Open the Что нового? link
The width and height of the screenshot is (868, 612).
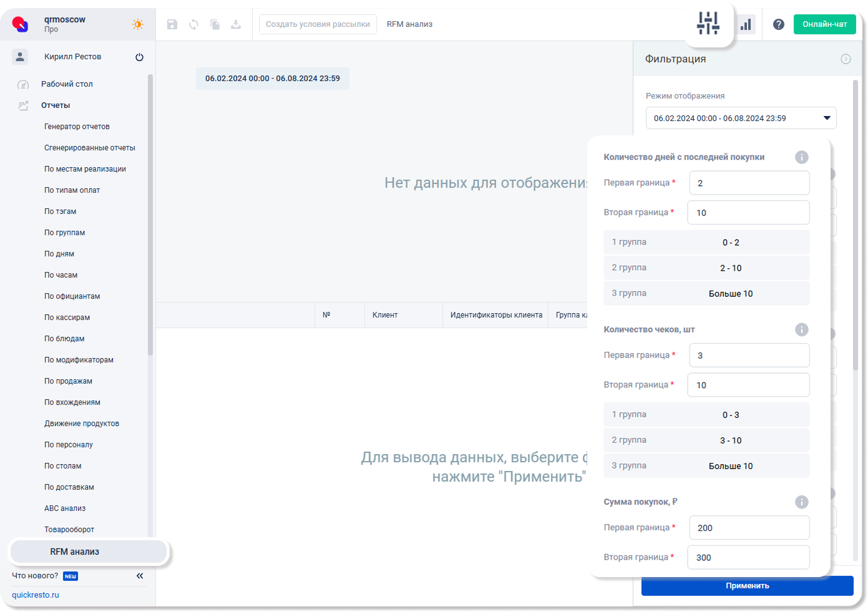[x=35, y=576]
